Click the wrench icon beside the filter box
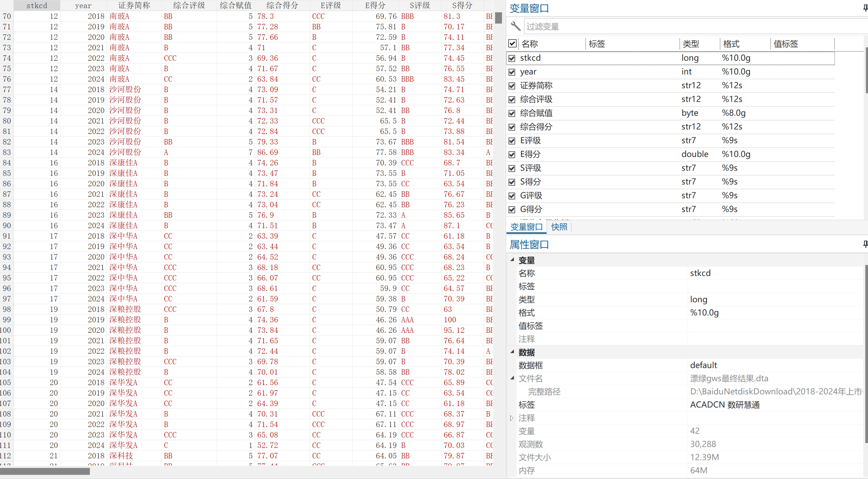 (515, 26)
